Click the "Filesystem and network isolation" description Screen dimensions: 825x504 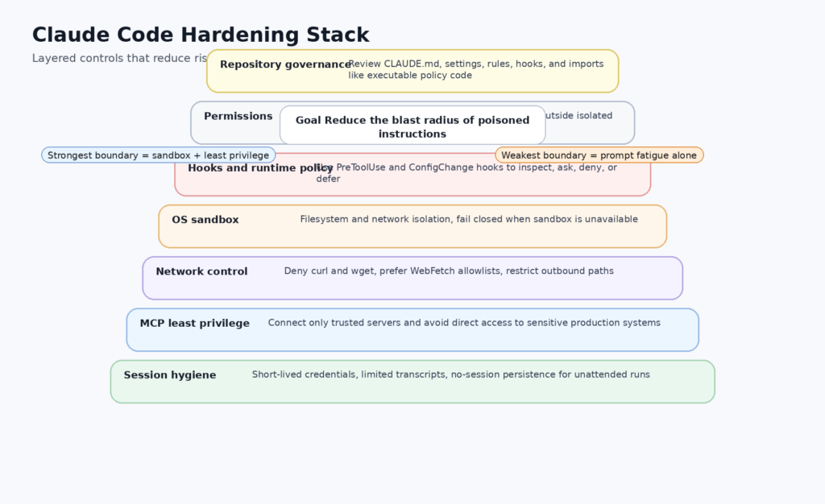[468, 219]
